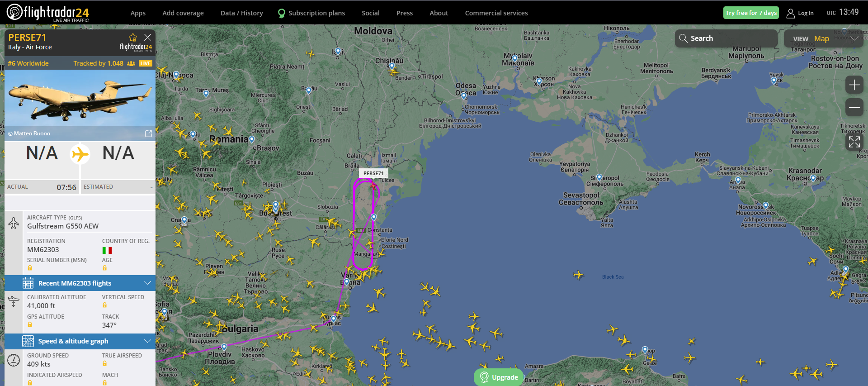Click the Gulfstream aircraft photo thumbnail
The height and width of the screenshot is (386, 868).
(80, 98)
